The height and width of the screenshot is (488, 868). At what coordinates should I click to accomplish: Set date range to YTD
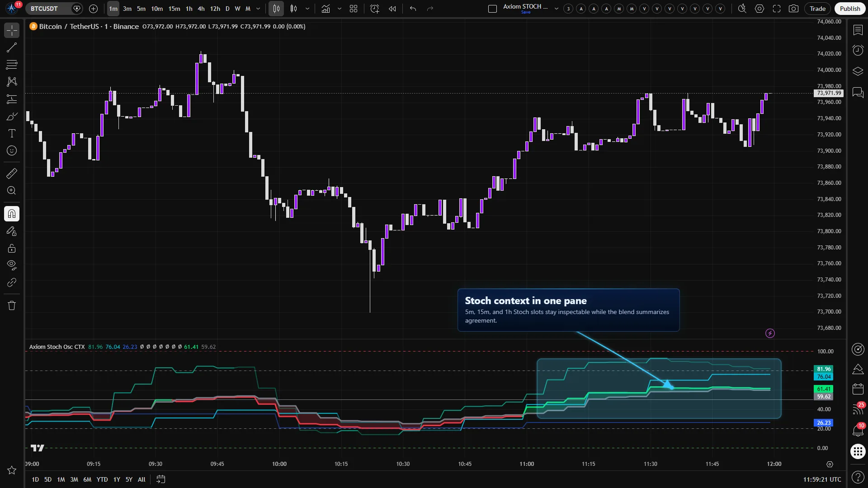pos(102,479)
